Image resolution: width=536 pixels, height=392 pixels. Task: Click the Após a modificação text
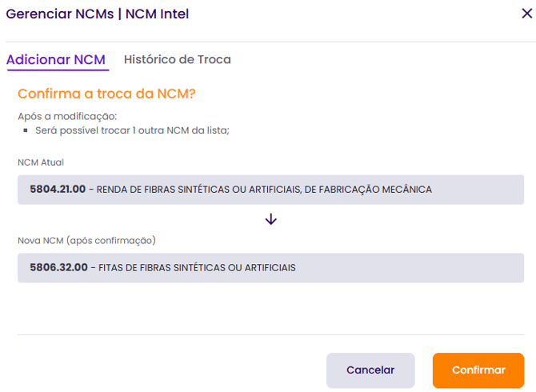pos(67,117)
